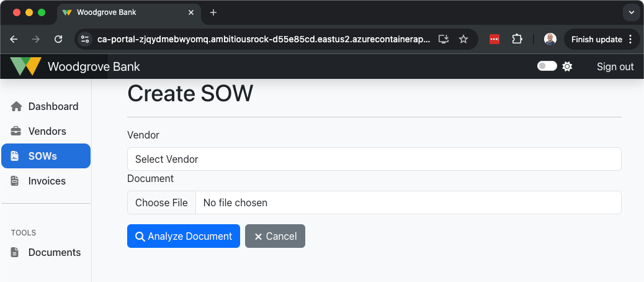Reload the page with the refresh icon
The height and width of the screenshot is (282, 644).
tap(58, 39)
